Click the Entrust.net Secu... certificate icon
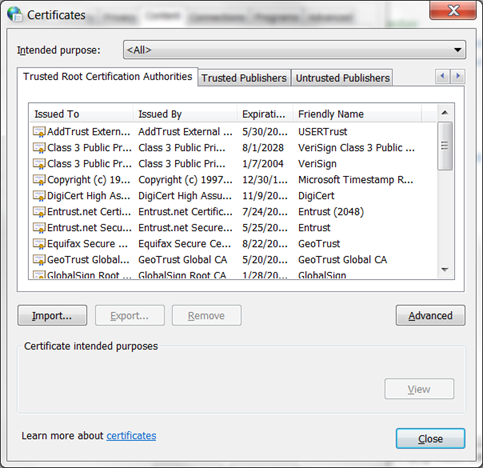This screenshot has width=483, height=468. pyautogui.click(x=39, y=228)
